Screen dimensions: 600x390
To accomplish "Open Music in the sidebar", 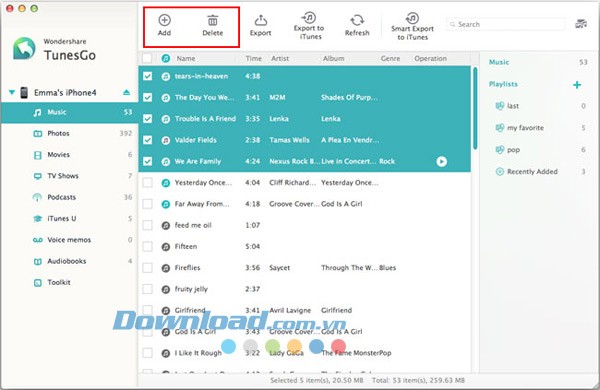I will [x=69, y=112].
